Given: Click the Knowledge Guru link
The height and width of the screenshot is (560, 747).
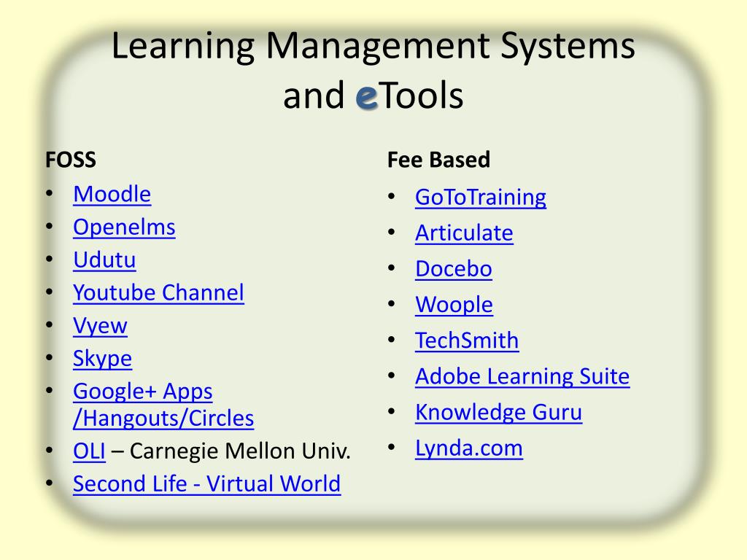Looking at the screenshot, I should coord(498,413).
